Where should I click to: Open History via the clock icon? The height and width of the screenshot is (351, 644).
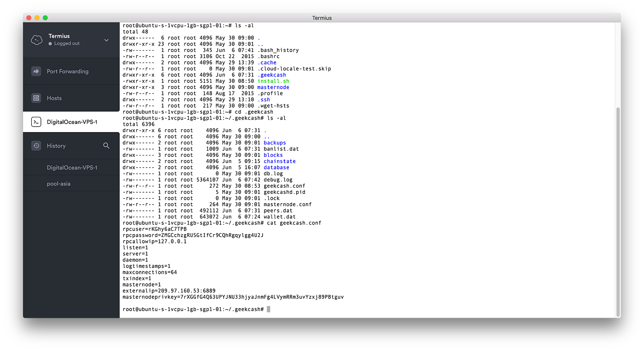pos(36,145)
